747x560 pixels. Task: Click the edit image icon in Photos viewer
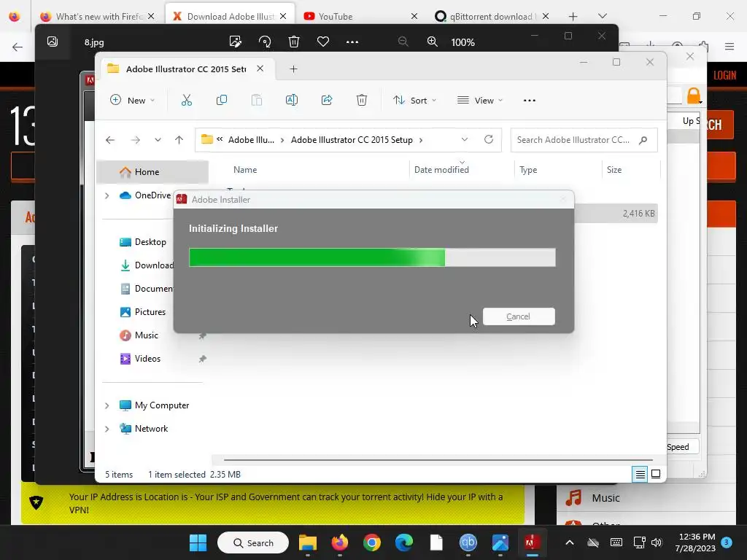tap(236, 42)
